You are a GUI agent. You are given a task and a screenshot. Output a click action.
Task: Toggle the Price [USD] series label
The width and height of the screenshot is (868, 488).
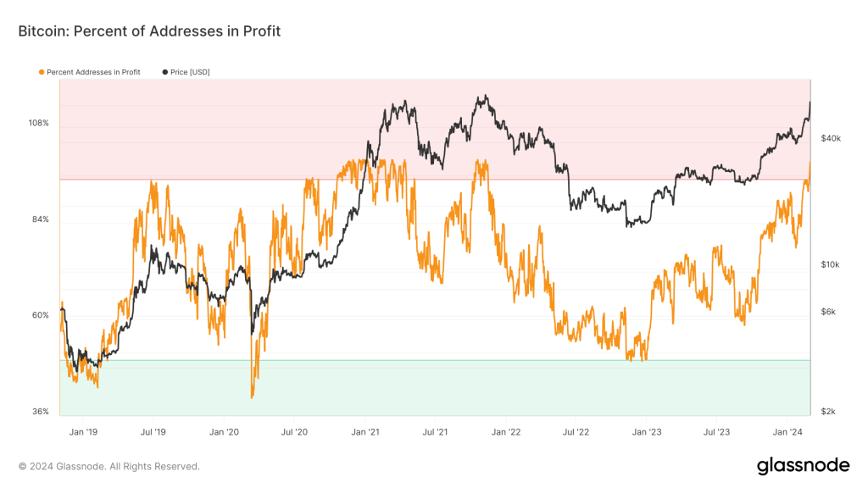tap(190, 72)
